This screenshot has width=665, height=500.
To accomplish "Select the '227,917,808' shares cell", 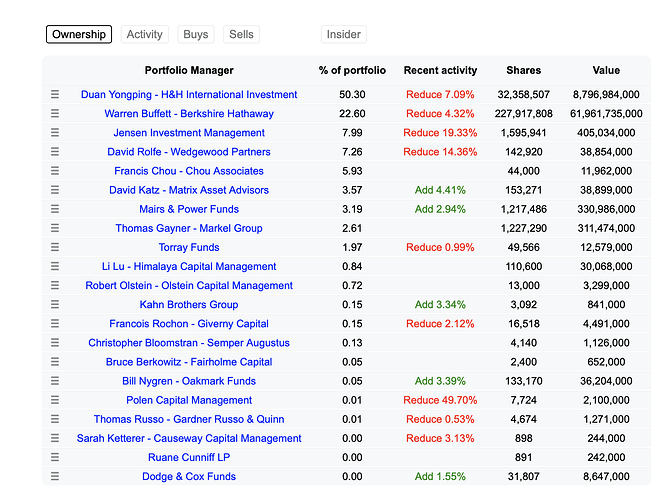I will coord(524,113).
